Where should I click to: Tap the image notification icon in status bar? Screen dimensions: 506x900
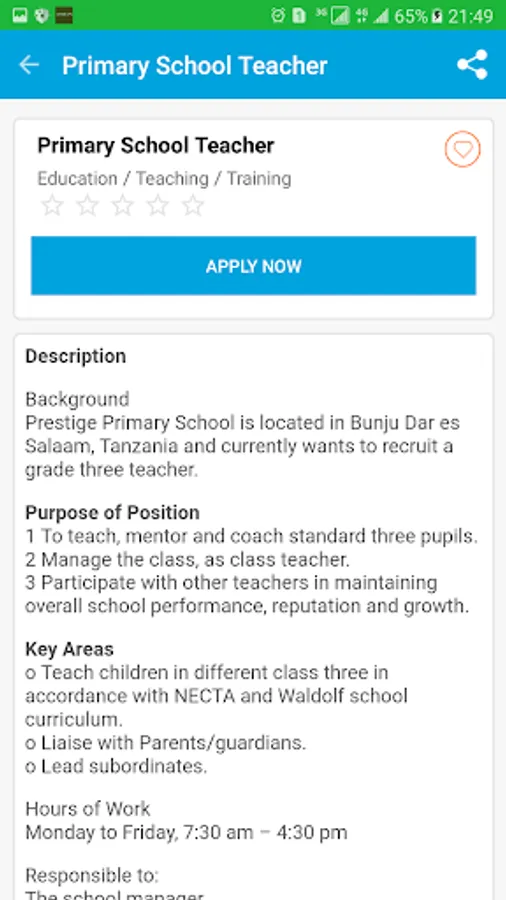20,15
